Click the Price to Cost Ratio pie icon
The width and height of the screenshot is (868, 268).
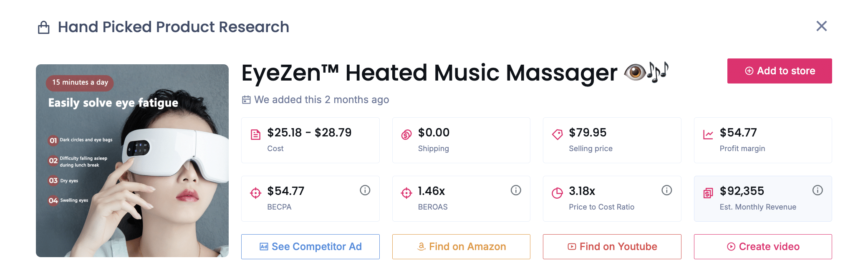tap(557, 192)
